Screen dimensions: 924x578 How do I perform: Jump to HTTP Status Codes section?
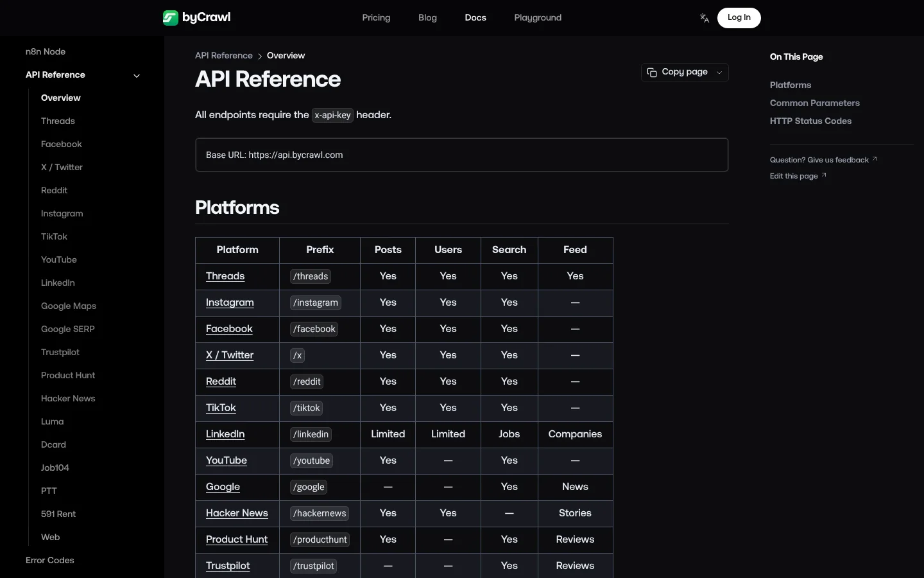tap(810, 121)
